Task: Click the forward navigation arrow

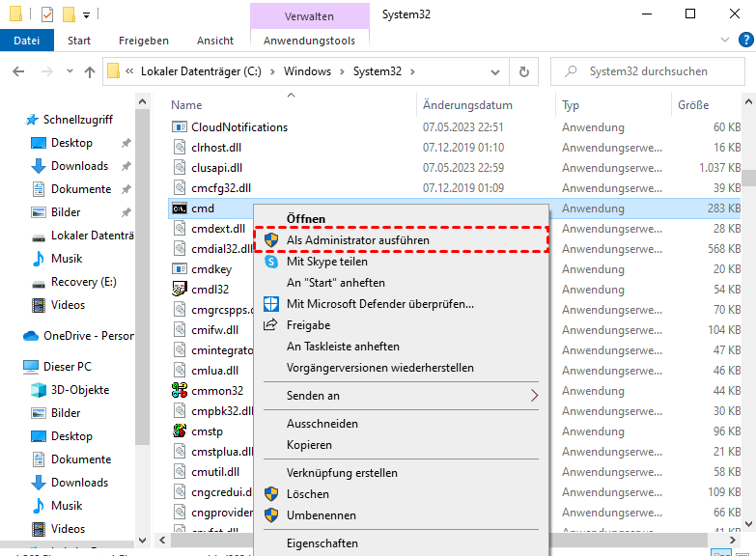Action: point(46,71)
